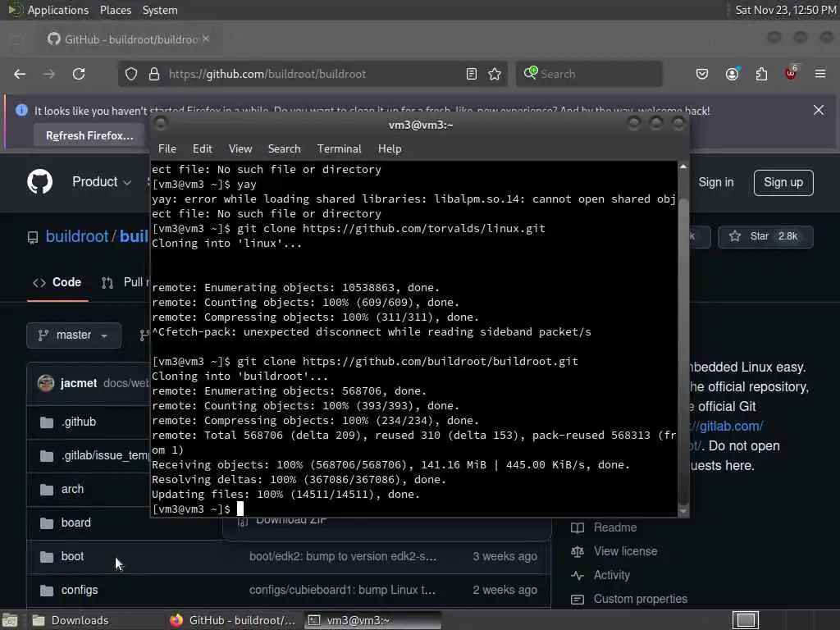Click the Activity pulse icon
The height and width of the screenshot is (630, 840).
[x=577, y=575]
